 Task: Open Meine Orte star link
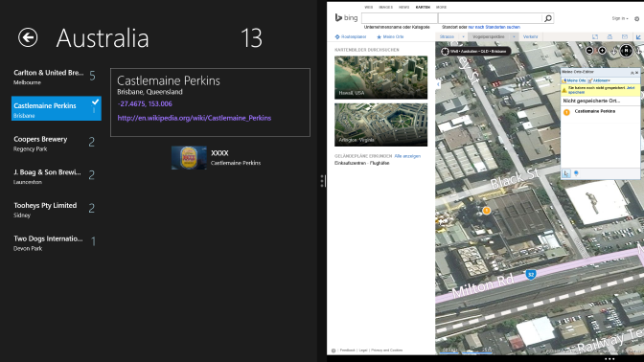click(390, 37)
